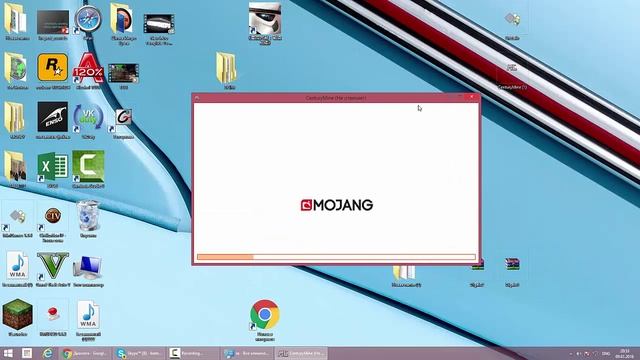Switch to Camtasia Recording taskbar button
This screenshot has width=640, height=360.
click(192, 353)
